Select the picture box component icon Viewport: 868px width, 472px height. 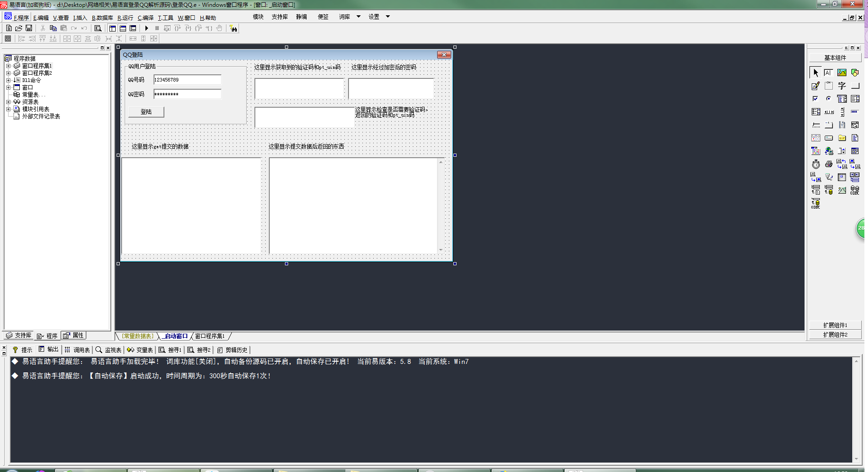pyautogui.click(x=841, y=73)
